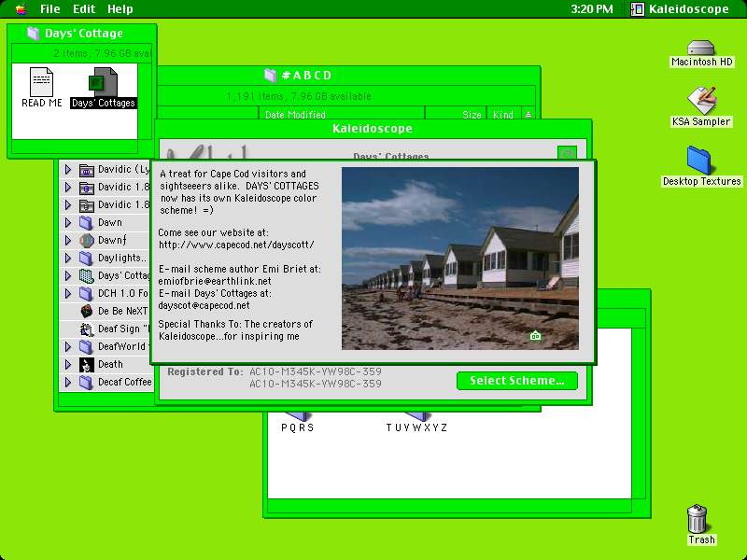747x560 pixels.
Task: Click the DeafWorld folder icon
Action: [x=86, y=346]
